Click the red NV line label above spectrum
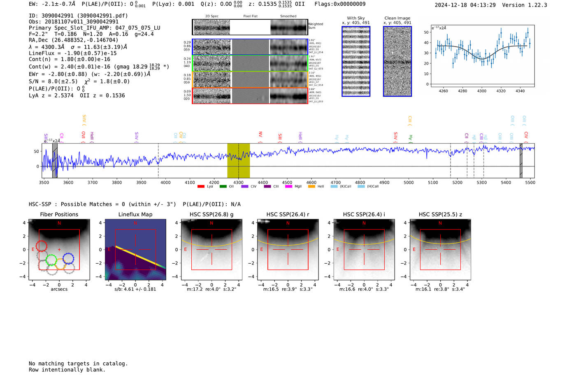Image resolution: width=576 pixels, height=392 pixels. click(260, 137)
